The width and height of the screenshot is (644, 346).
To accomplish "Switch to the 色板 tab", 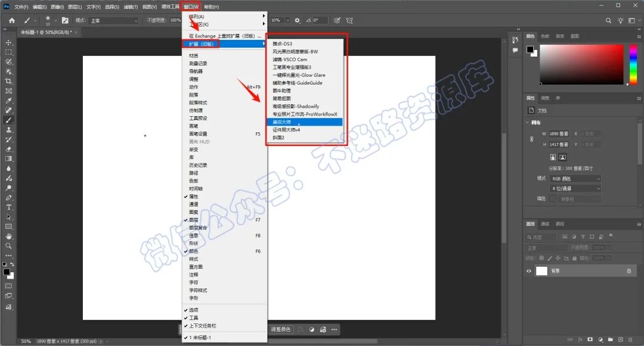I will (x=545, y=36).
